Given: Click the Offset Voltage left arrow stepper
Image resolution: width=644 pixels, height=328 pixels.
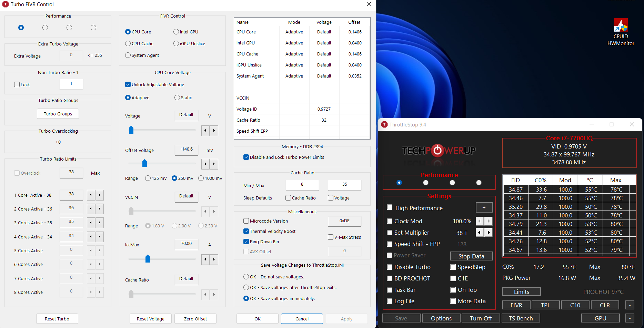Looking at the screenshot, I should tap(205, 164).
